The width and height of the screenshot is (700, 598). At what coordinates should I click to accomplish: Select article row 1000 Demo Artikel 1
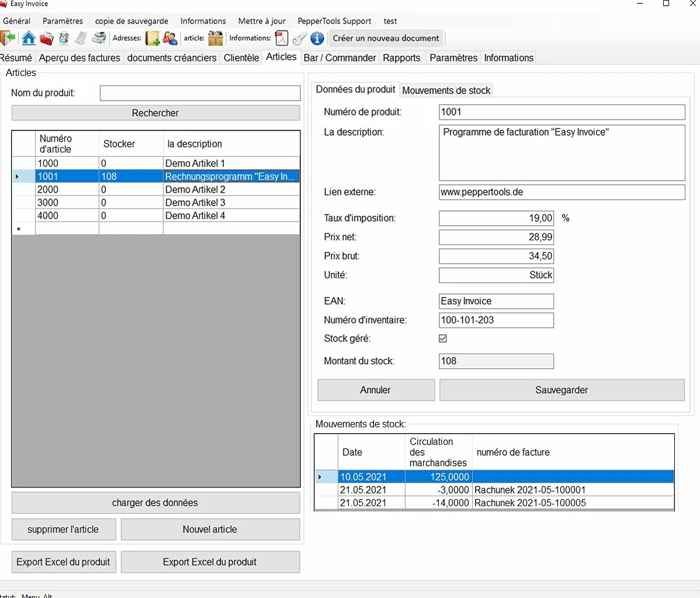156,164
